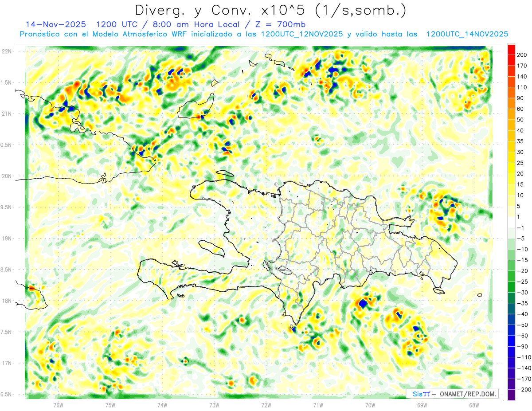Click the colorbar value 170
The height and width of the screenshot is (411, 532).
(523, 66)
